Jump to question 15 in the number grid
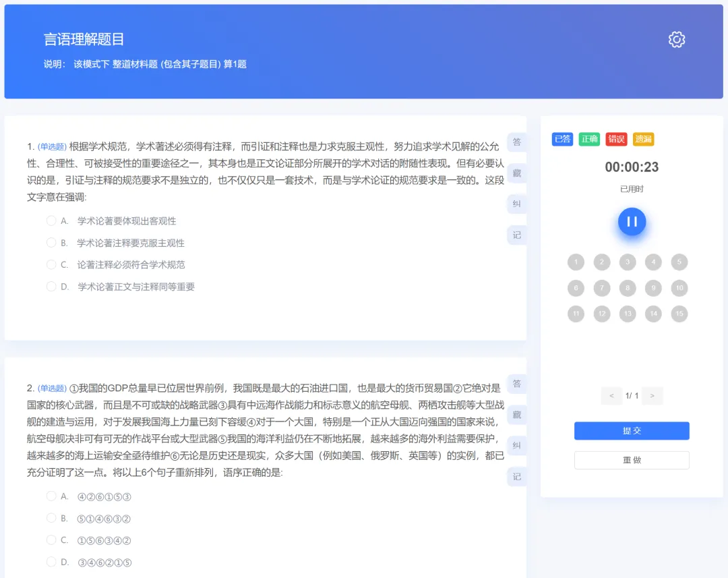Image resolution: width=728 pixels, height=578 pixels. click(679, 314)
